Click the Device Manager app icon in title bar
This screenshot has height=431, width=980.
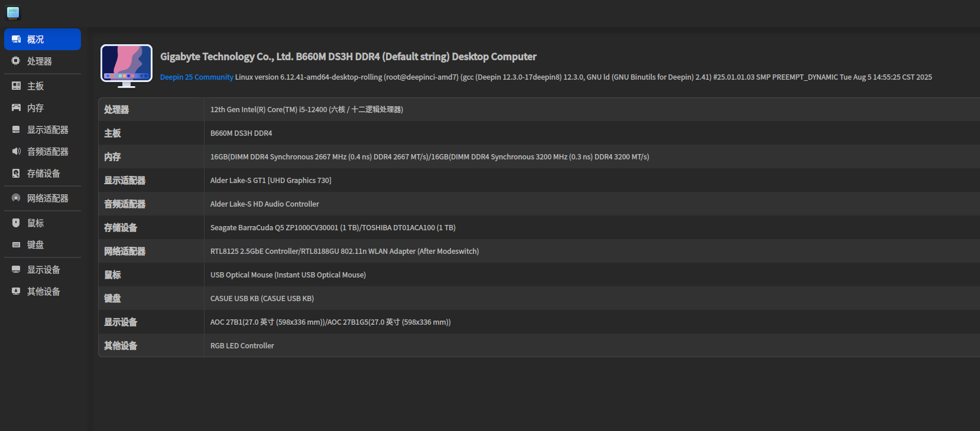pyautogui.click(x=13, y=13)
